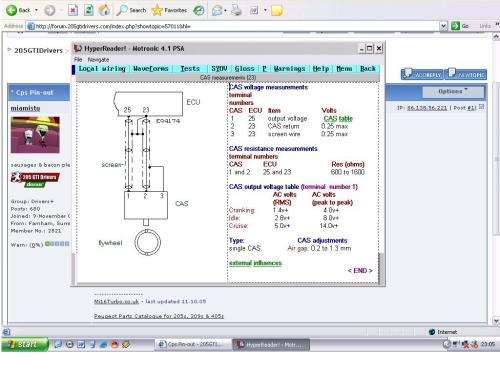Click the < END > marker text
500x375 pixels.
[x=360, y=271]
